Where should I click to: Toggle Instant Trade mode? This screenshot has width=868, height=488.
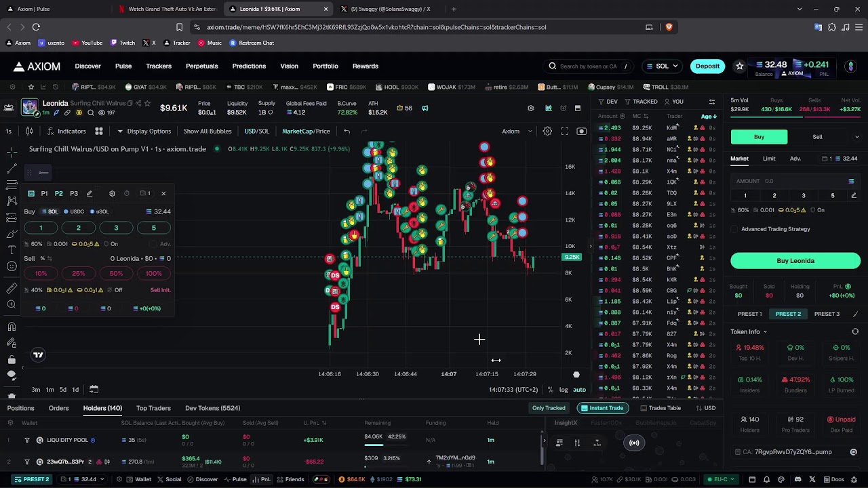[x=601, y=408]
